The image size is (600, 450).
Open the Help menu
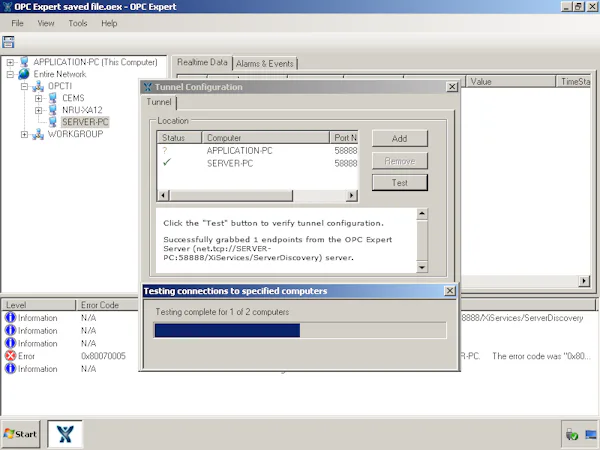coord(109,23)
